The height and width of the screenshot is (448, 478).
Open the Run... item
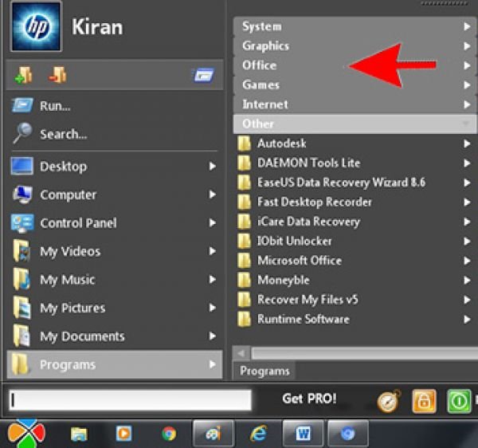[x=114, y=106]
